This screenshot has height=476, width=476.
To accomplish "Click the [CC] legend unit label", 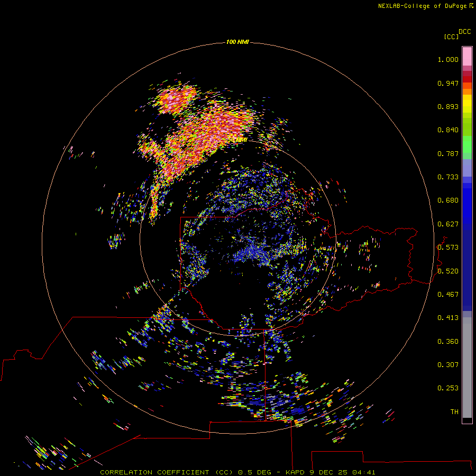I will (x=451, y=36).
